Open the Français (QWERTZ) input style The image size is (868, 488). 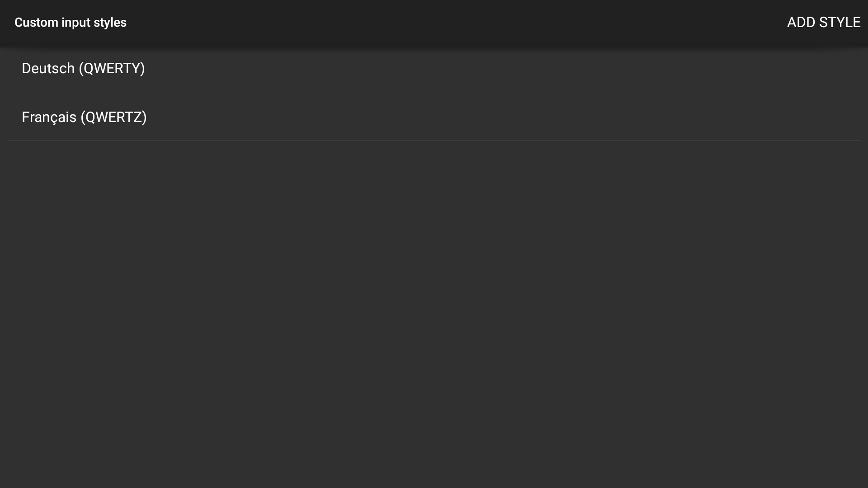pyautogui.click(x=434, y=117)
